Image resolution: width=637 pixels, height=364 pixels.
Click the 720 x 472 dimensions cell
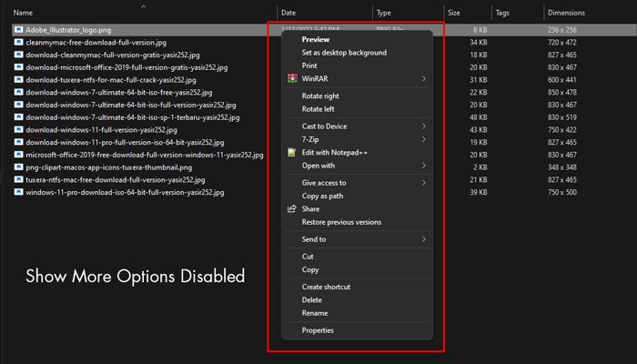561,42
